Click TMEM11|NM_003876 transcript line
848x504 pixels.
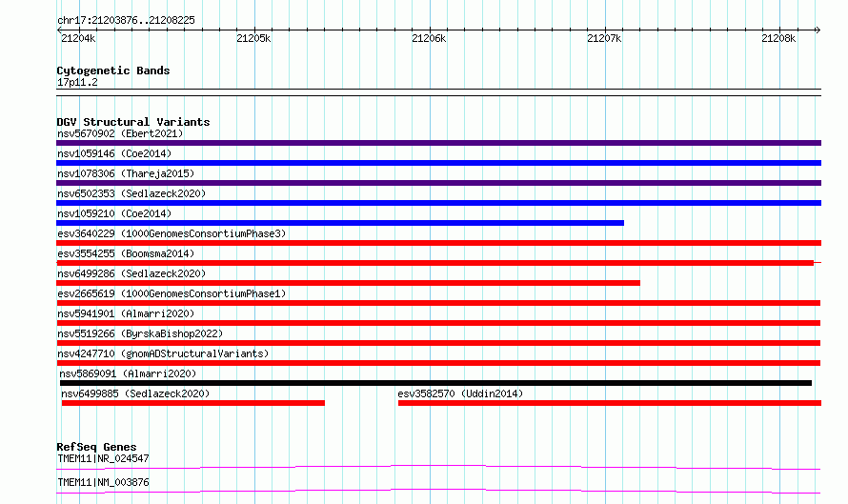(438, 491)
